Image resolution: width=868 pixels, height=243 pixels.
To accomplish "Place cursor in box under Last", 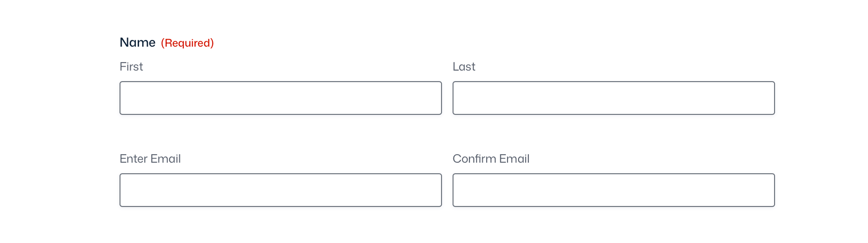I will pyautogui.click(x=613, y=98).
